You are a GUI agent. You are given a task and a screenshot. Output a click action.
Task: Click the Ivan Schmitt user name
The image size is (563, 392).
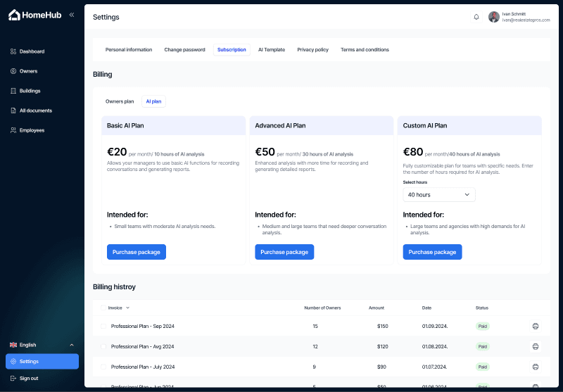point(514,14)
